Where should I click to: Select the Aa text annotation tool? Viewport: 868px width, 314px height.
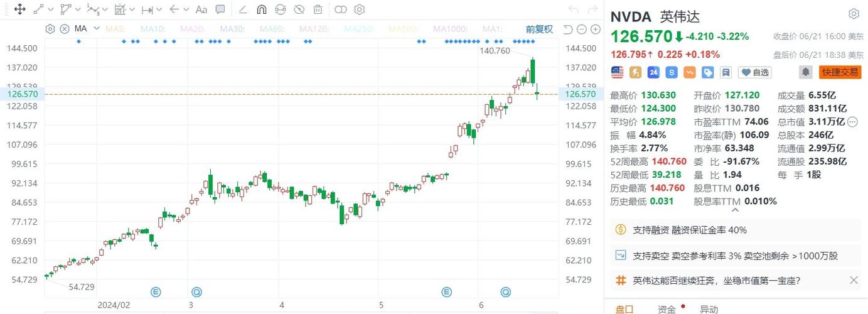tap(201, 9)
